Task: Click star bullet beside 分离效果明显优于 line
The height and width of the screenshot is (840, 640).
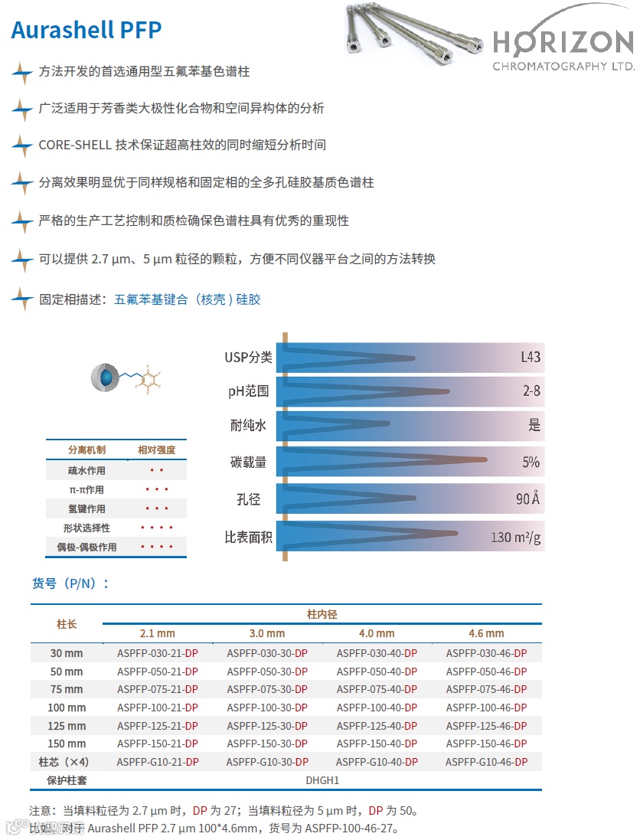Action: (x=22, y=183)
